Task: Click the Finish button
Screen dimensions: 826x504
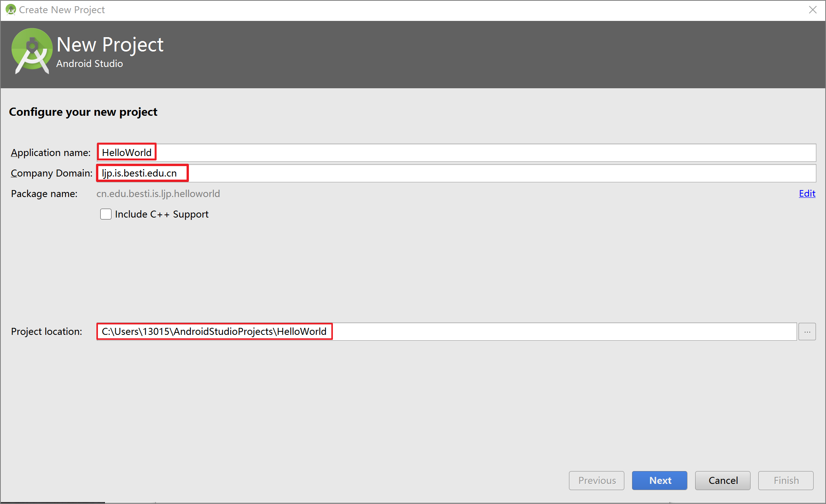Action: (786, 480)
